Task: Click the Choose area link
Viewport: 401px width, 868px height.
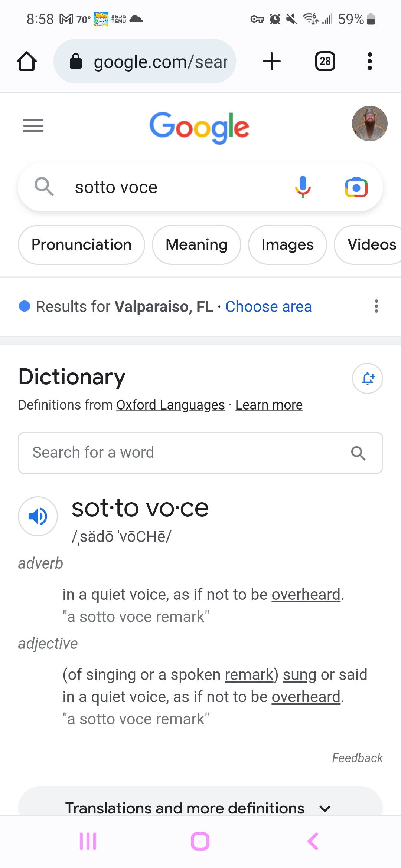Action: coord(268,307)
